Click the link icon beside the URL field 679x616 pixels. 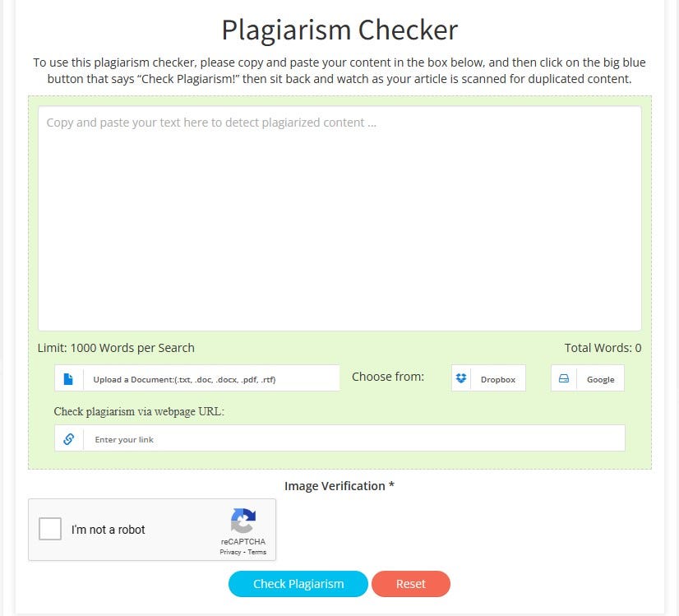[x=68, y=438]
